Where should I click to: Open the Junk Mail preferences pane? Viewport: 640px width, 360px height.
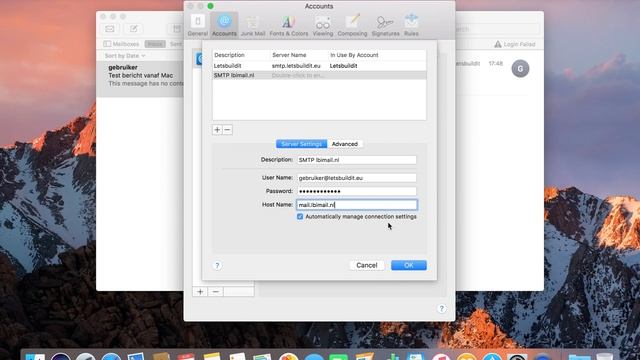coord(253,25)
